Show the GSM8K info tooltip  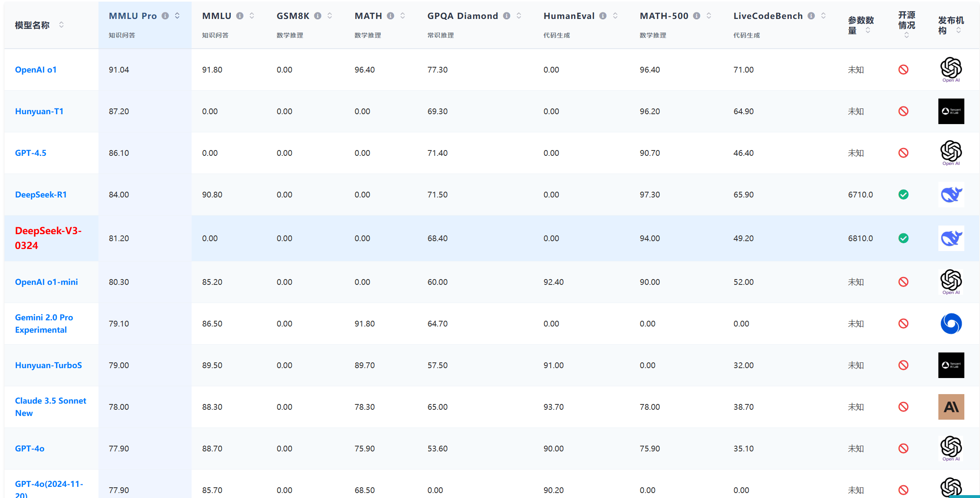pyautogui.click(x=318, y=16)
